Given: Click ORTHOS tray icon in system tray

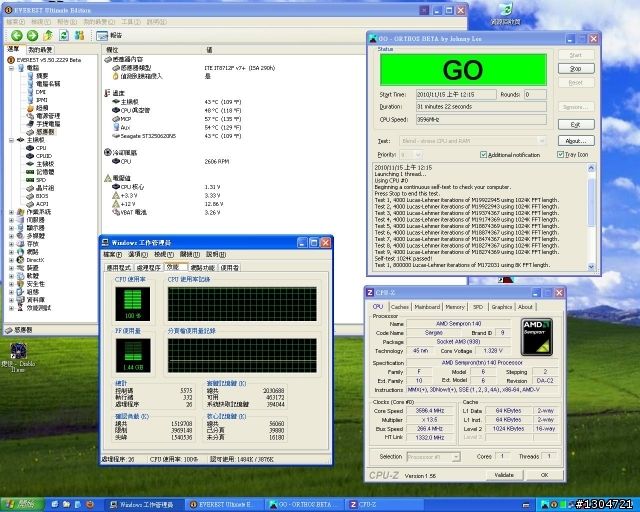Looking at the screenshot, I should pyautogui.click(x=544, y=505).
